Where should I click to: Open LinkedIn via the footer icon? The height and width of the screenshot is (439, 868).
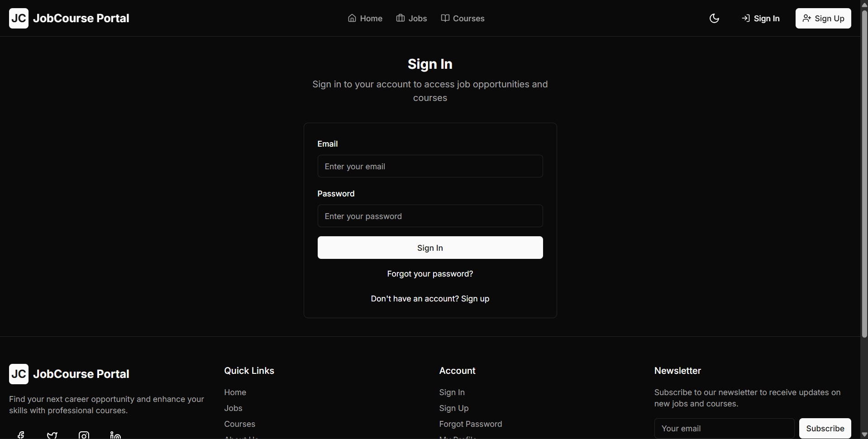click(114, 435)
